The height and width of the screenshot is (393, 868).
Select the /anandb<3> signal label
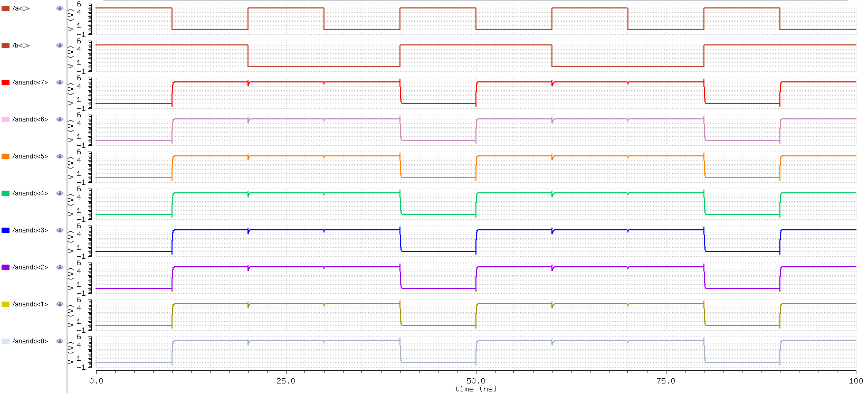(30, 230)
